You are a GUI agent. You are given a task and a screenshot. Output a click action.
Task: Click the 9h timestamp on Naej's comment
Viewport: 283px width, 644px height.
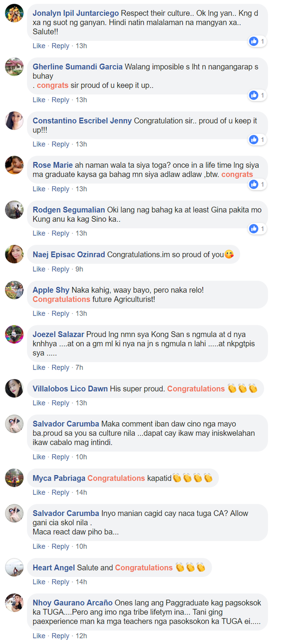pyautogui.click(x=79, y=269)
